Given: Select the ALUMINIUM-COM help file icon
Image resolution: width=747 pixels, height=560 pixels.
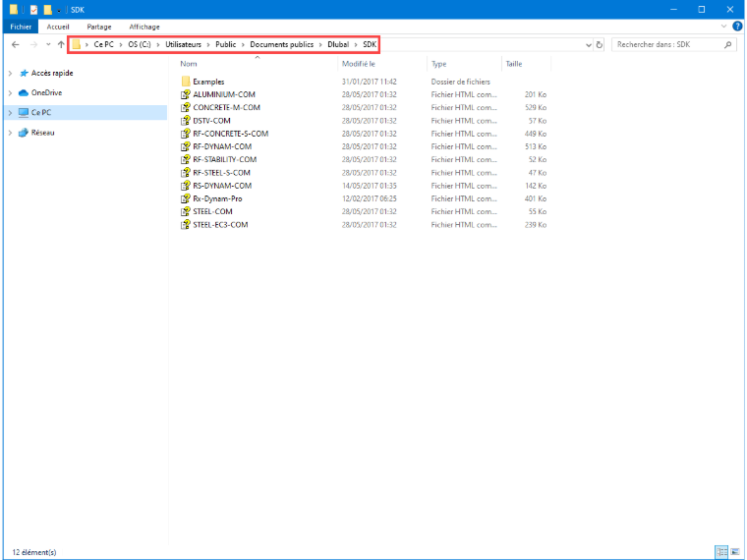Looking at the screenshot, I should (186, 94).
